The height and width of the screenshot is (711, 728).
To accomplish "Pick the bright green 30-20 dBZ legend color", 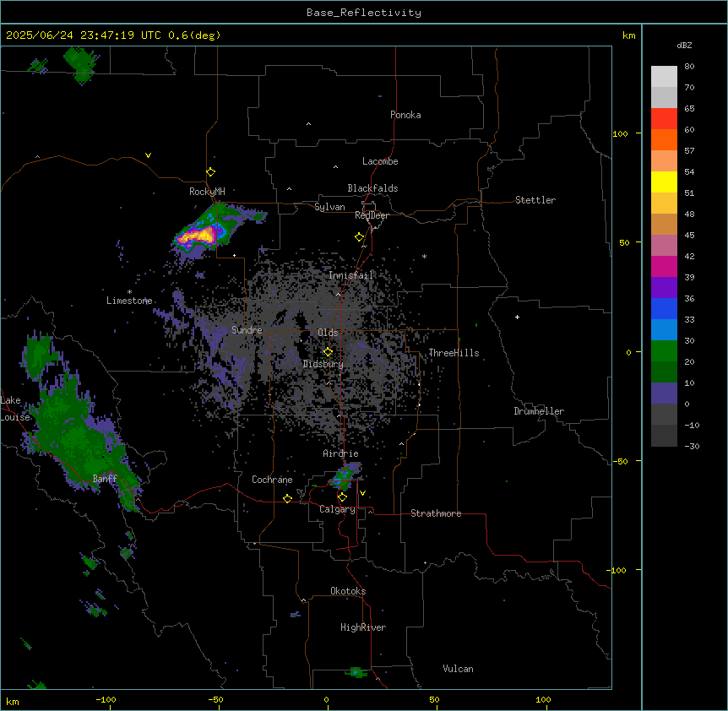I will (x=664, y=351).
